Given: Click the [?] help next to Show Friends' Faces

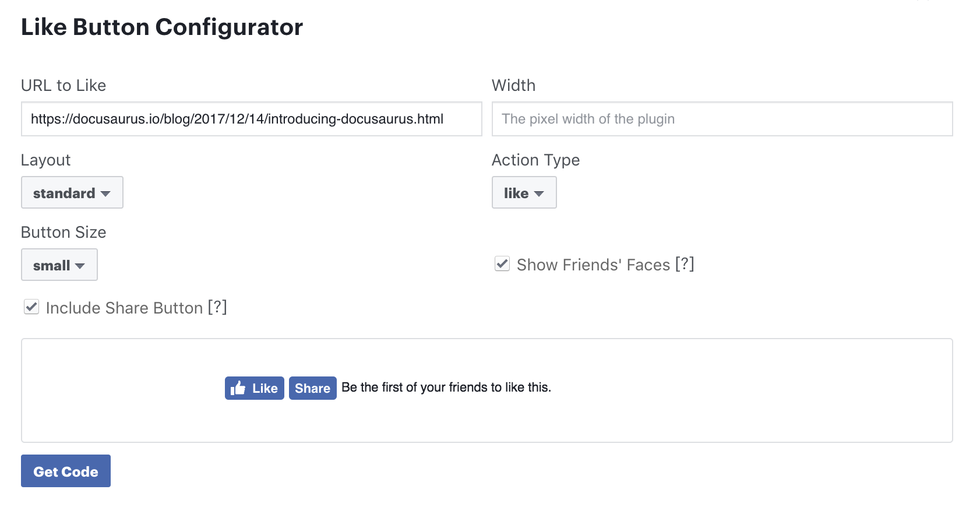Looking at the screenshot, I should tap(685, 264).
